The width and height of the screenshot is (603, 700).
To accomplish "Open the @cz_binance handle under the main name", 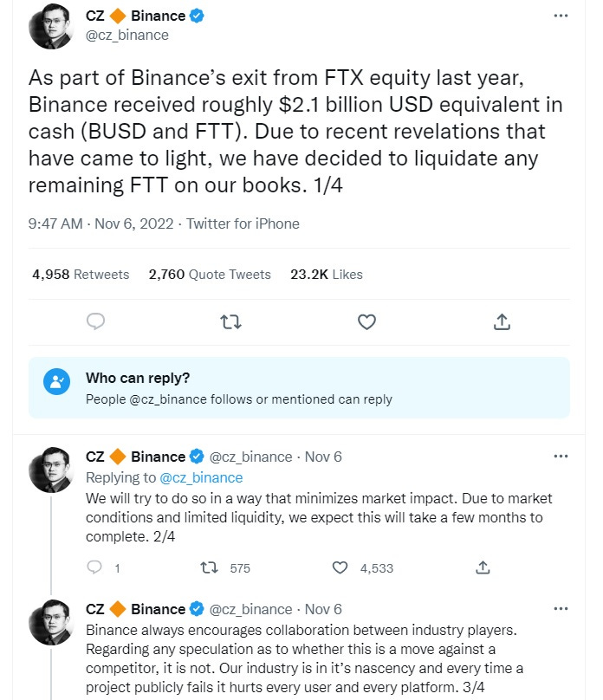I will pos(126,36).
